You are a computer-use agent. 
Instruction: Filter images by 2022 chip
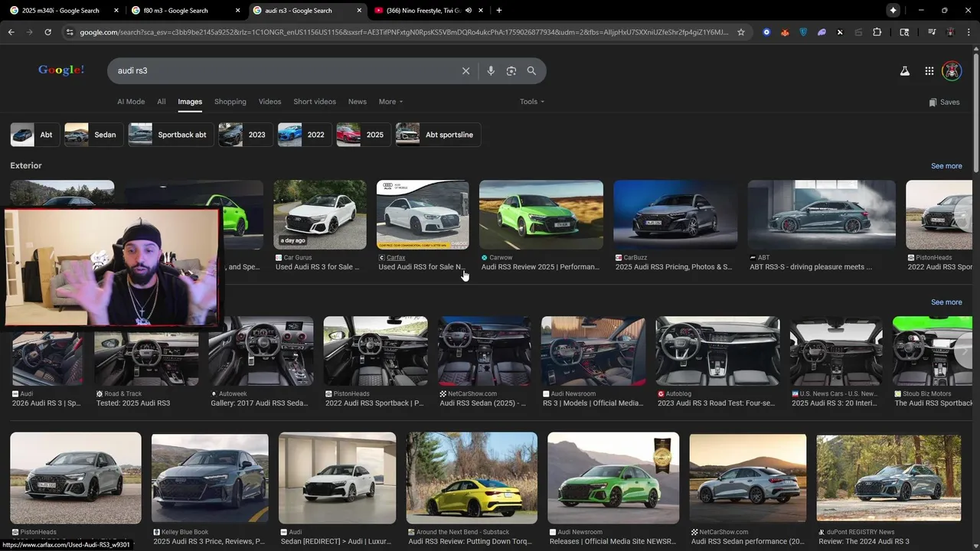pyautogui.click(x=305, y=135)
